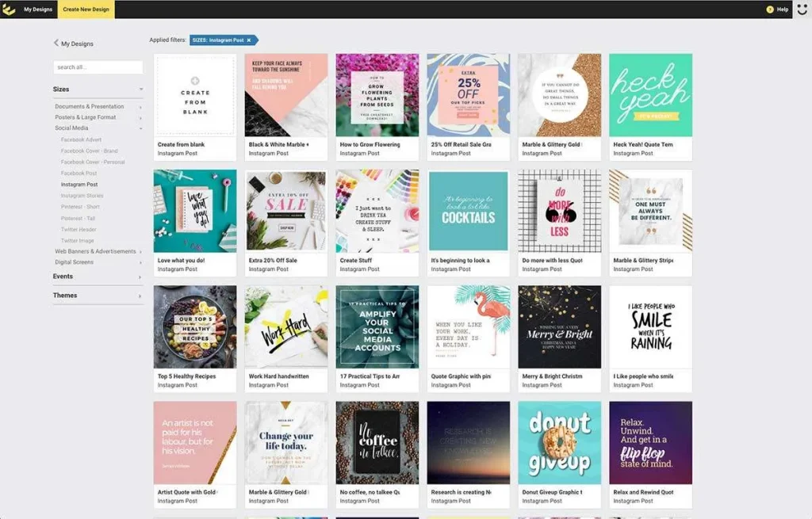812x519 pixels.
Task: Expand Documents & Presentation category
Action: [x=141, y=107]
